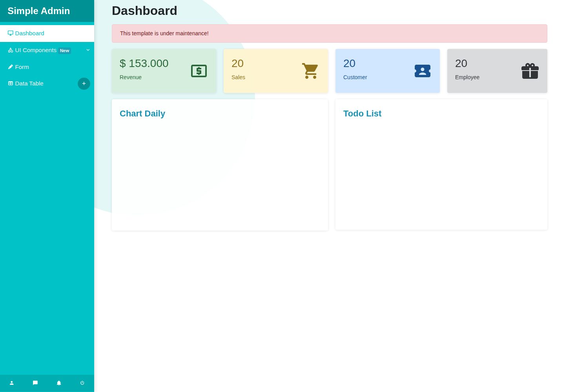Click the "Employee" card label
Image resolution: width=565 pixels, height=392 pixels.
(467, 77)
